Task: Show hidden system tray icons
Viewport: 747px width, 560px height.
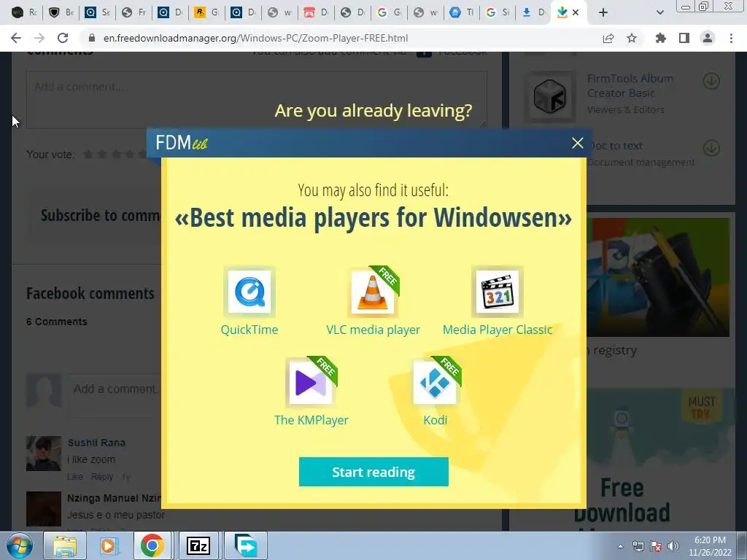Action: click(x=620, y=546)
